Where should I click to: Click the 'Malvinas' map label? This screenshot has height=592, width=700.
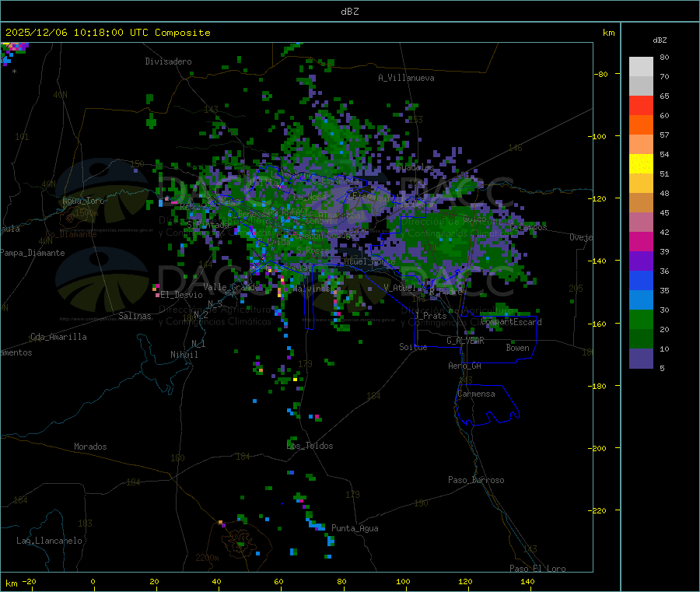click(x=311, y=289)
